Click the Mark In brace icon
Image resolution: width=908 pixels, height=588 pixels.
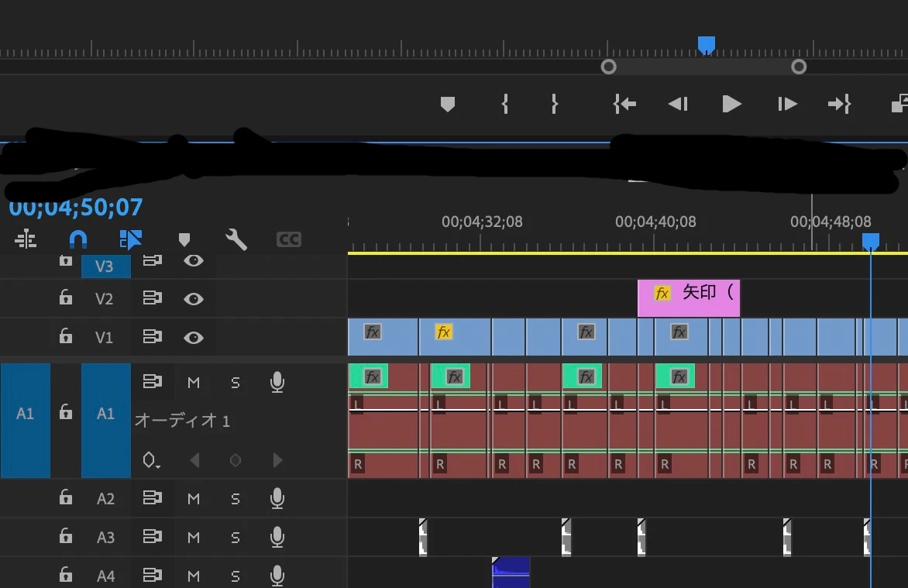coord(505,104)
